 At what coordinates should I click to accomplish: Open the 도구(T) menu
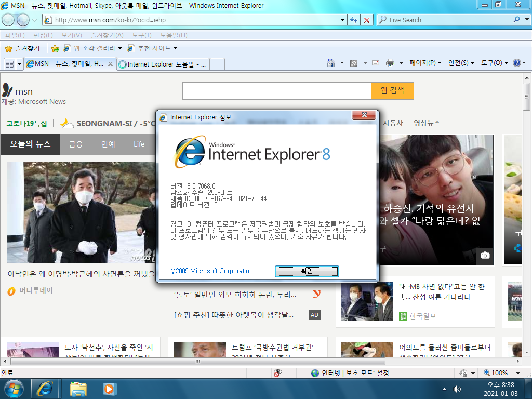pos(141,35)
